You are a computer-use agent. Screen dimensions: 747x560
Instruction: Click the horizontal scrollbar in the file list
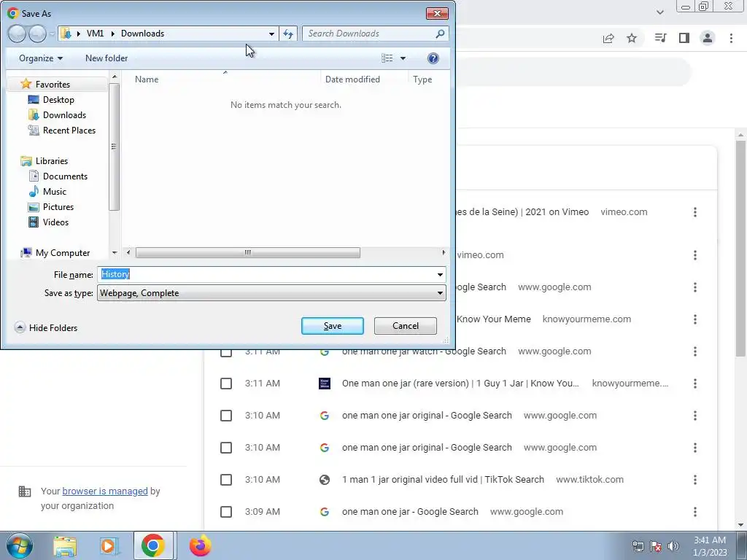point(248,252)
